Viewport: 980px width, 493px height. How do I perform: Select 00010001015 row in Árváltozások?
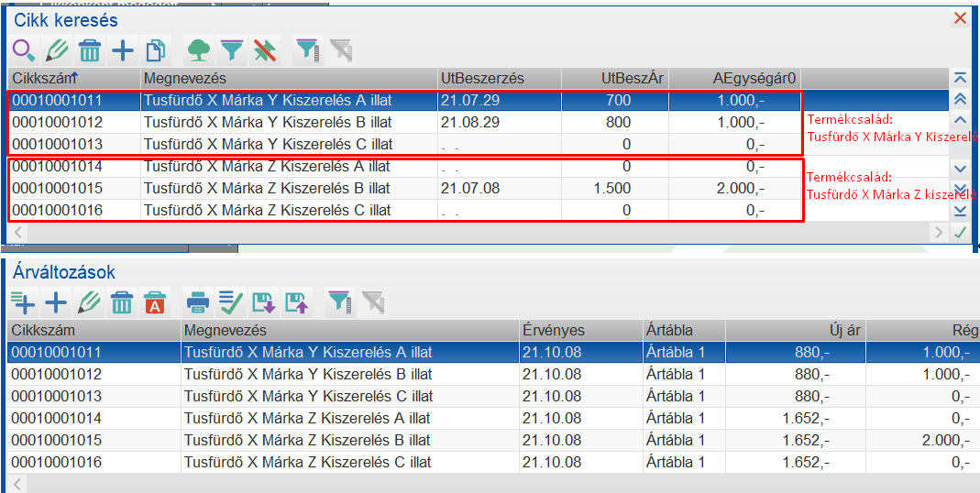pos(494,441)
